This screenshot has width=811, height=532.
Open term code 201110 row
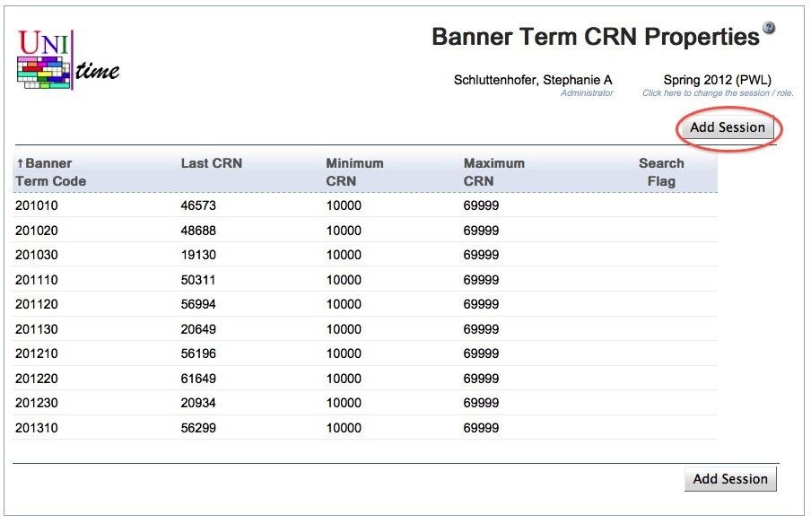coord(364,280)
